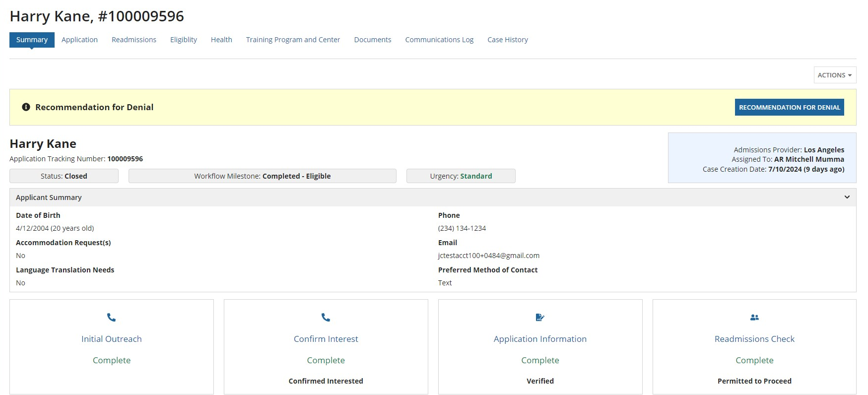Click the Recommendation for Denial button

point(789,107)
